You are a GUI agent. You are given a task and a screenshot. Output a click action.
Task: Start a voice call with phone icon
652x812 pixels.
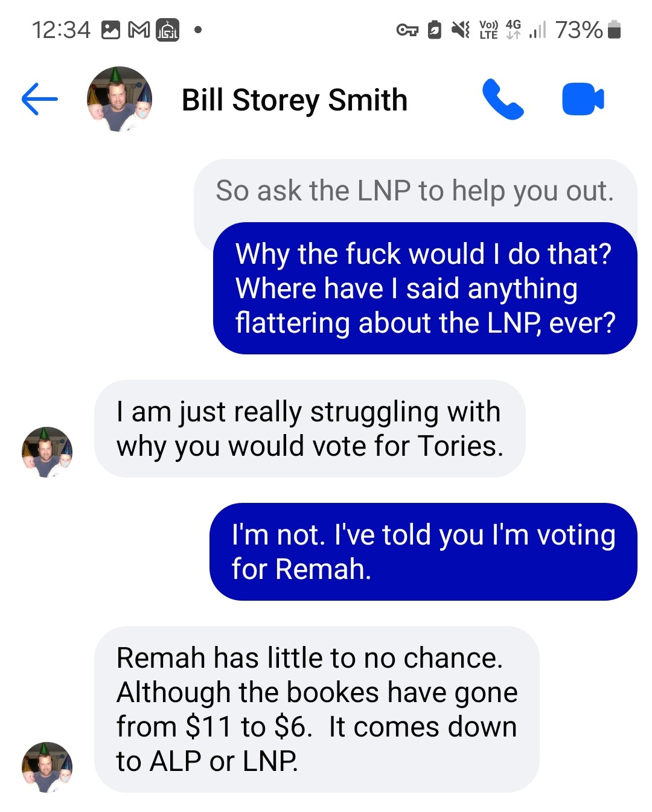[x=503, y=99]
